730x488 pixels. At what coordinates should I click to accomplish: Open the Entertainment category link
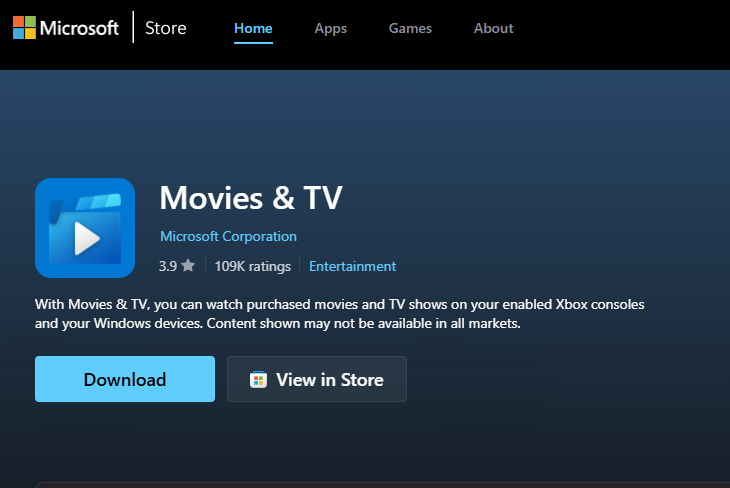pos(352,266)
